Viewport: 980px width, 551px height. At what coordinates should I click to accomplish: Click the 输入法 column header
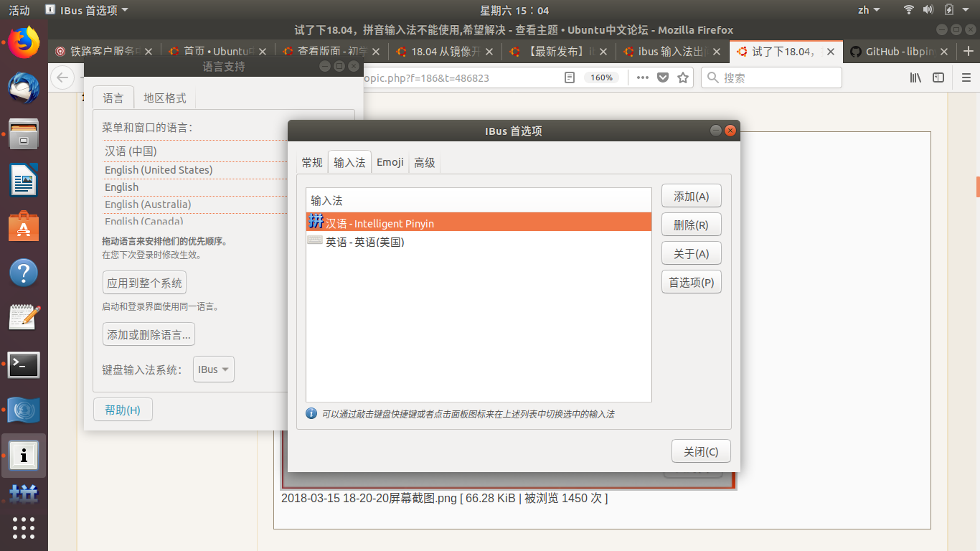[x=479, y=200]
